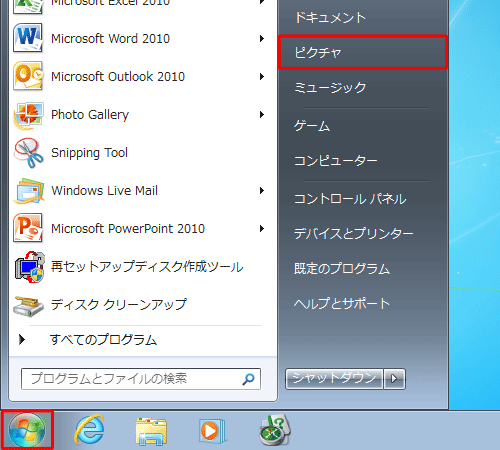
Task: Click the Windows Live Mail text label
Action: pyautogui.click(x=104, y=191)
